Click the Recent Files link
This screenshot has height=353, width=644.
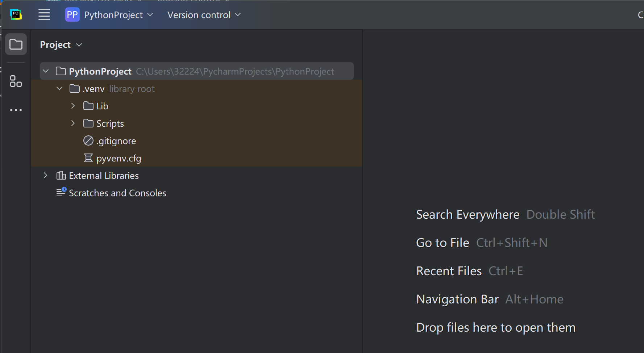pos(449,271)
